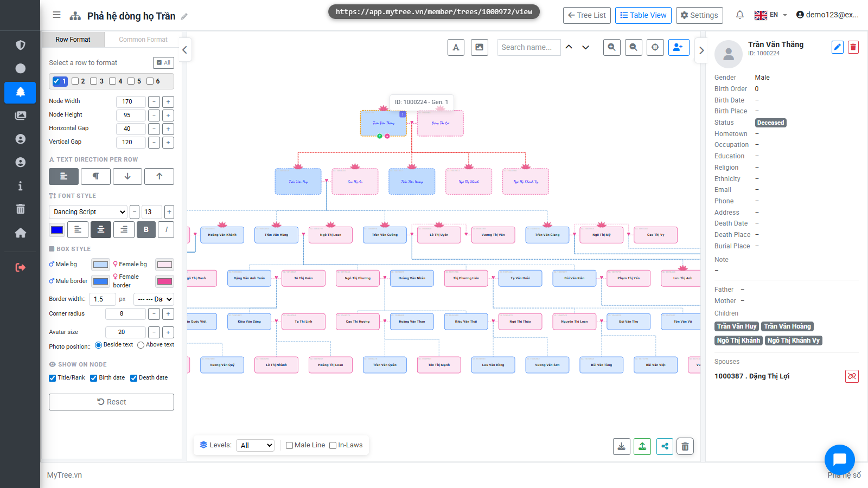
Task: Open Table View
Action: coord(643,15)
